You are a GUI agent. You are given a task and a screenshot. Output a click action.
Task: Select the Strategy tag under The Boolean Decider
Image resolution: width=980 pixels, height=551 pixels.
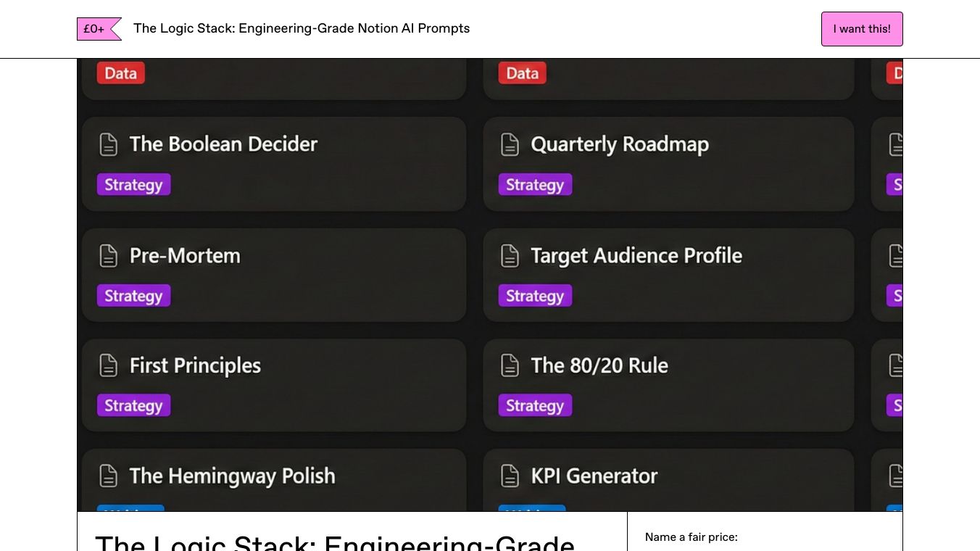[x=133, y=185]
